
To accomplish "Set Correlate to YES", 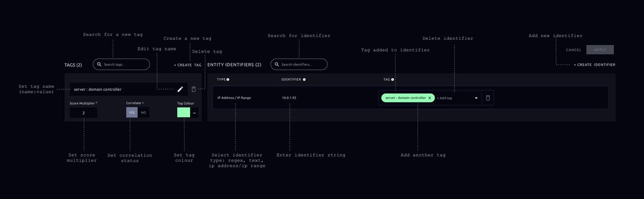I will 132,112.
